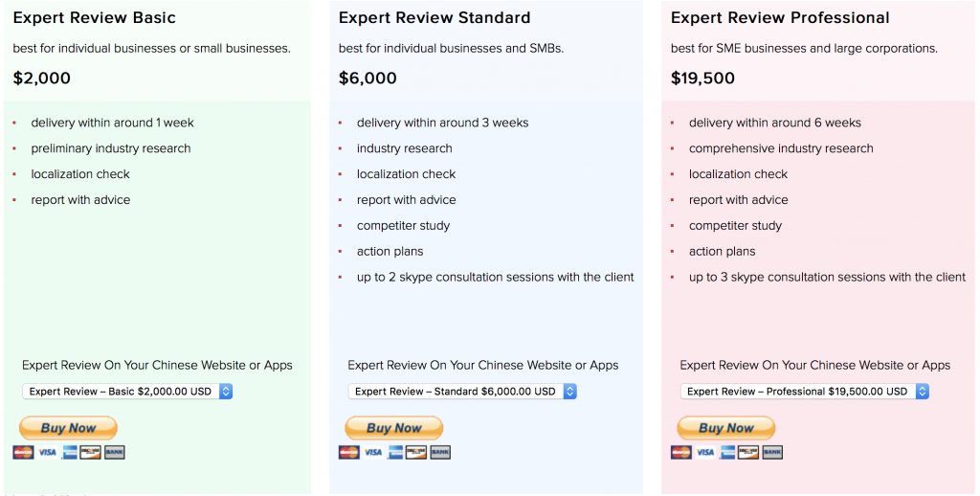The image size is (980, 496).
Task: Click the Bank icon under Professional plan
Action: tap(772, 452)
